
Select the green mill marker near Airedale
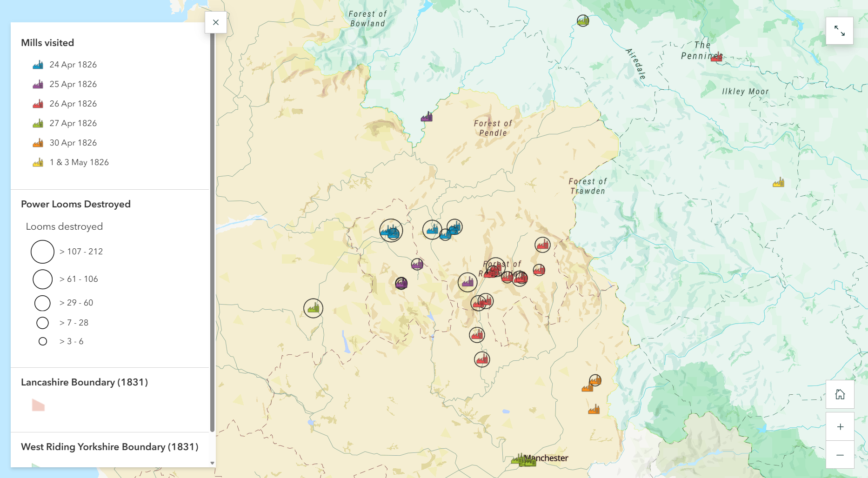click(x=583, y=20)
